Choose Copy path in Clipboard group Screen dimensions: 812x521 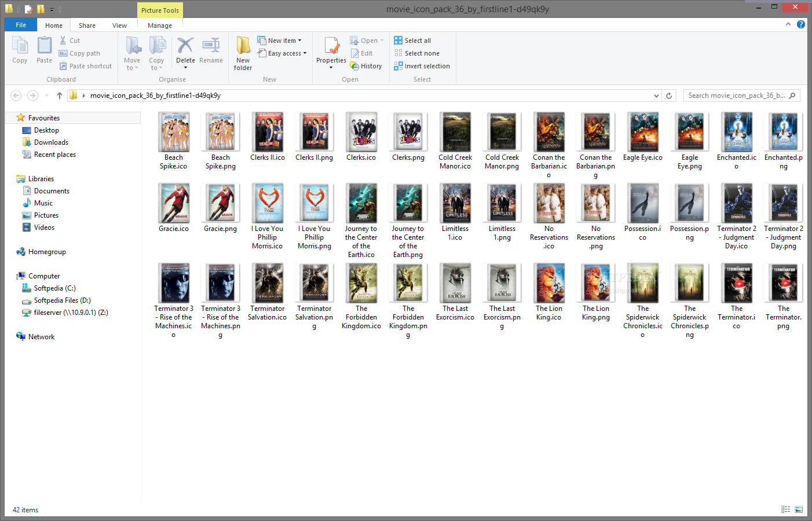[79, 53]
